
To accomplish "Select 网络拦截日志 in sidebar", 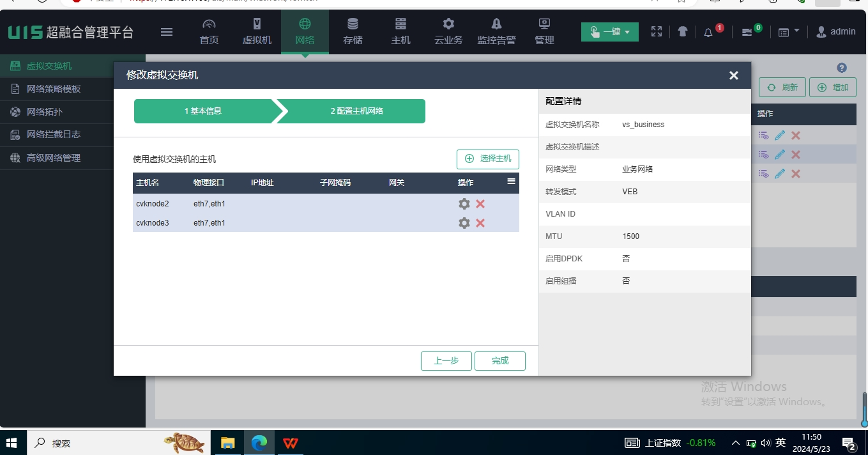I will coord(73,135).
